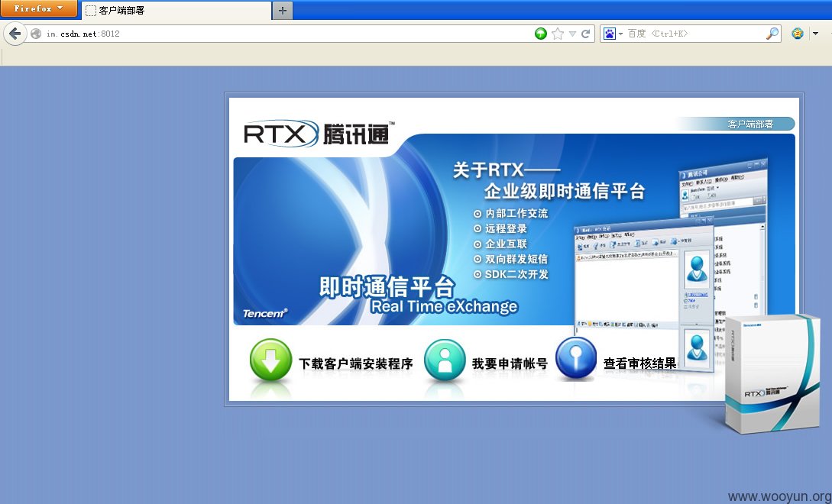Click the blue keyhole review icon

576,358
